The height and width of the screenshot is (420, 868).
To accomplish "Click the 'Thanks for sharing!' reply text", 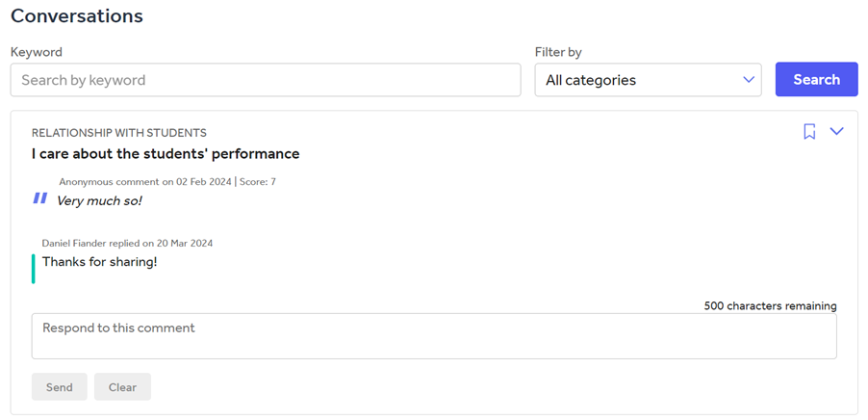I will (x=99, y=262).
